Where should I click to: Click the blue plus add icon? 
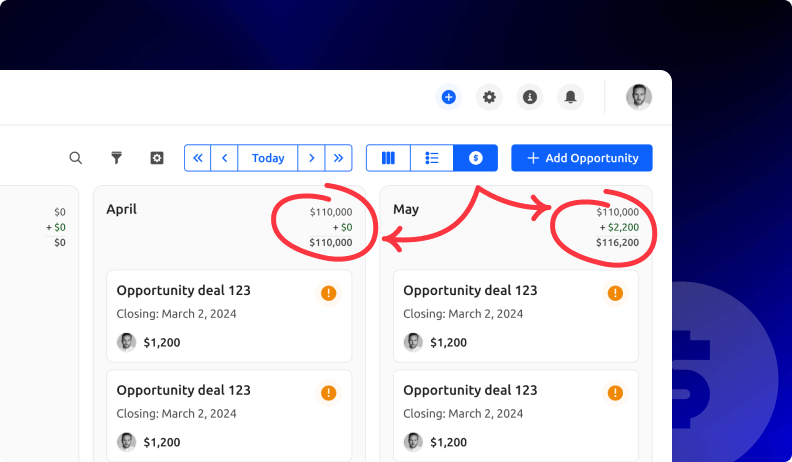(x=448, y=97)
